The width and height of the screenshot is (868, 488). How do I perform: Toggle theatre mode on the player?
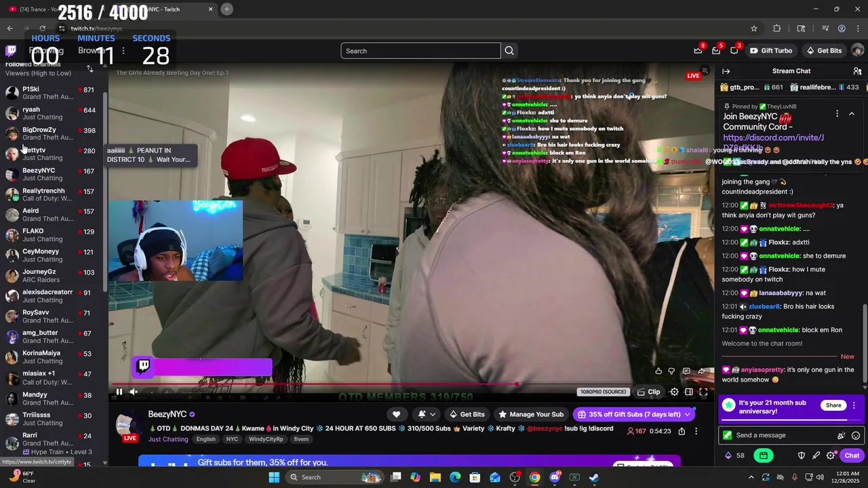pos(689,392)
